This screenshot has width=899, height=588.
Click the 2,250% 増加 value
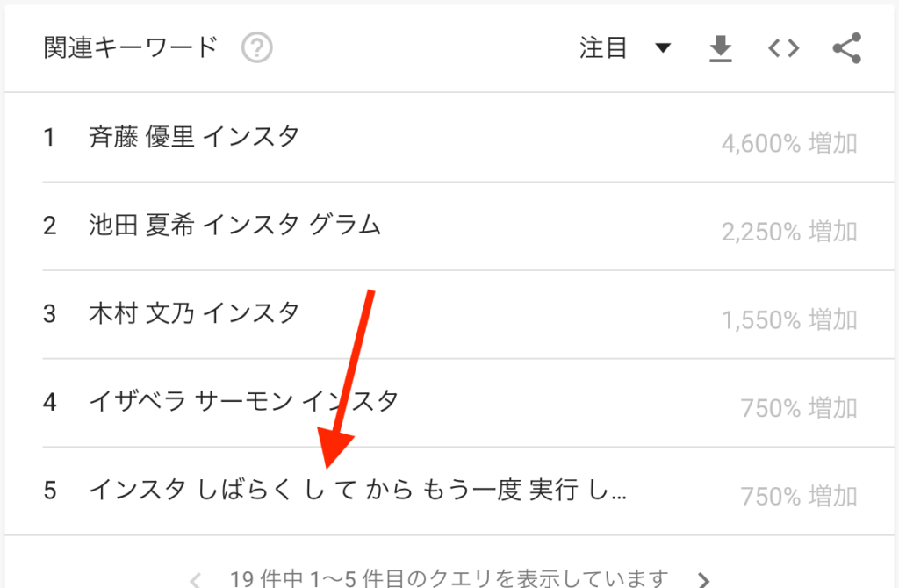tap(789, 232)
